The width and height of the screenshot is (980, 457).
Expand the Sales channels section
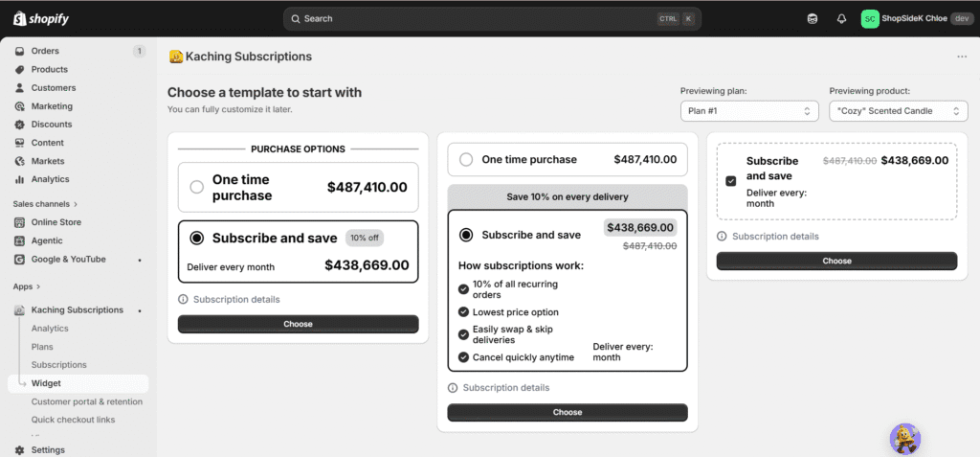[45, 203]
